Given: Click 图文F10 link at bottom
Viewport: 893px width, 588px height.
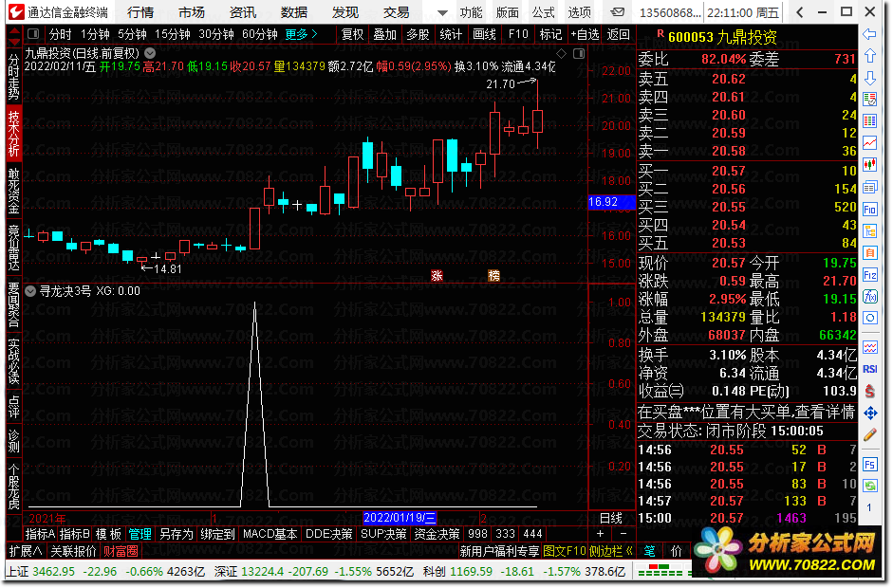Looking at the screenshot, I should tap(565, 551).
